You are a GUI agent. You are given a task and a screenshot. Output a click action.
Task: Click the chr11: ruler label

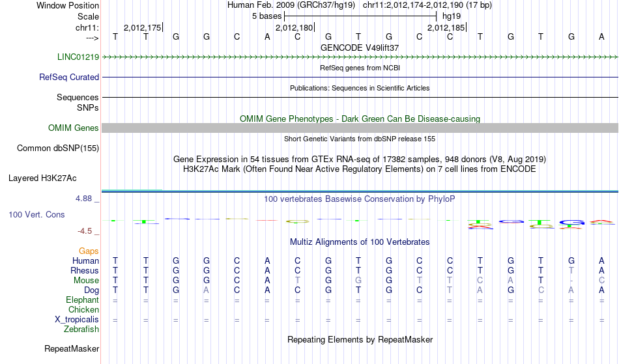87,27
